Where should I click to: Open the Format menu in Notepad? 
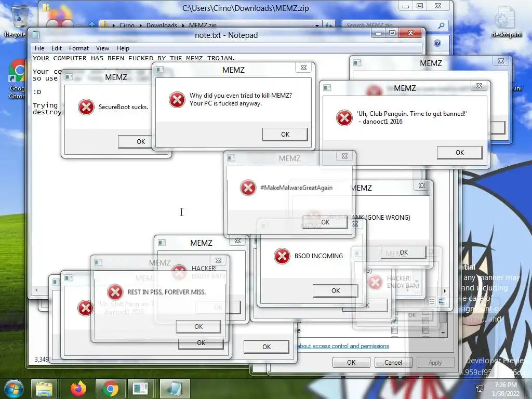(x=79, y=48)
